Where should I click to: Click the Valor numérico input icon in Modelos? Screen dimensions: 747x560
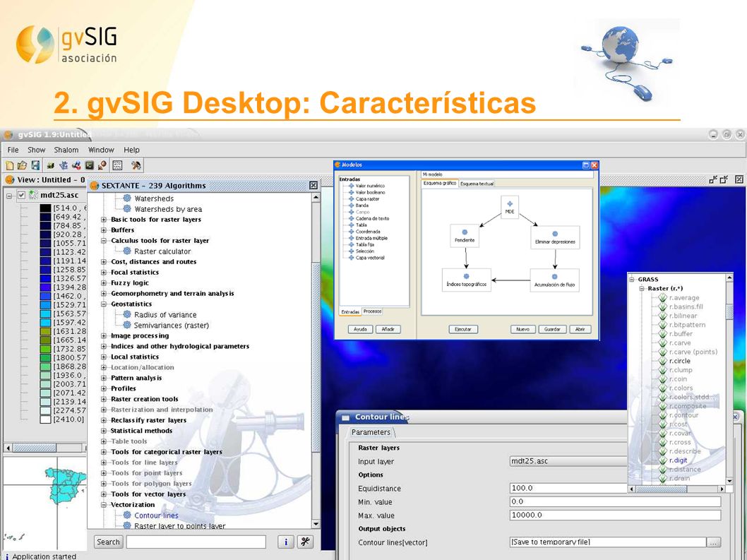point(351,186)
